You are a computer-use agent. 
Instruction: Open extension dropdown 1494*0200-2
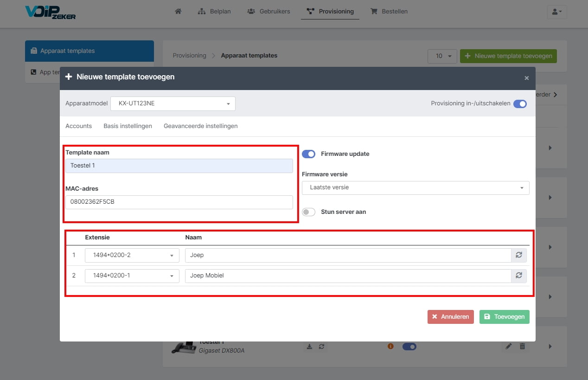coord(132,255)
